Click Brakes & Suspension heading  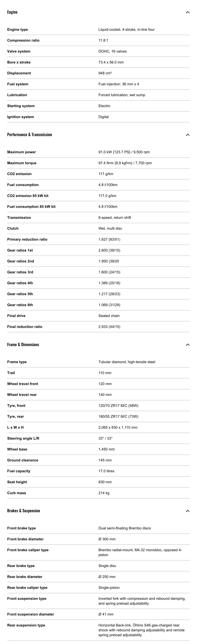click(x=24, y=511)
